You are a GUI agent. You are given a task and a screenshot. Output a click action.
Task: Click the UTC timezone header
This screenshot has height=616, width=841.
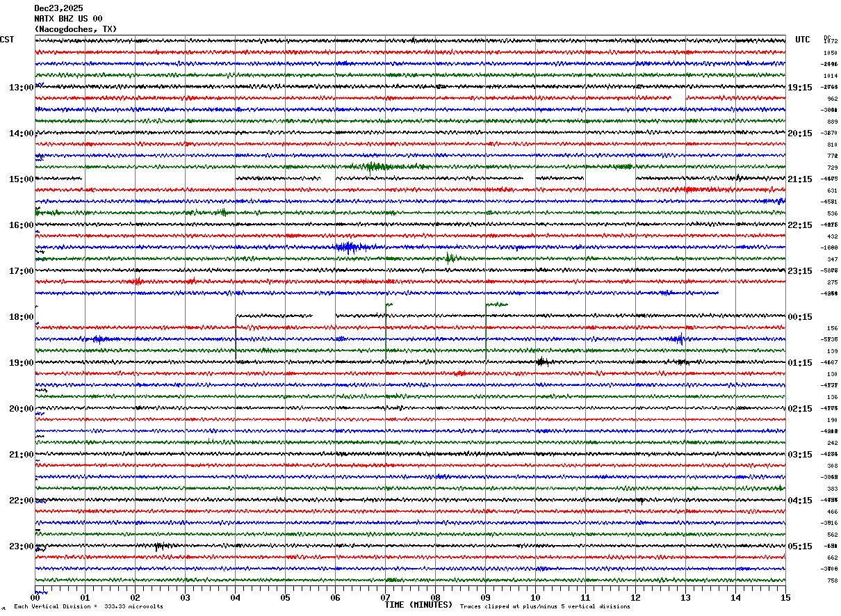pyautogui.click(x=803, y=40)
